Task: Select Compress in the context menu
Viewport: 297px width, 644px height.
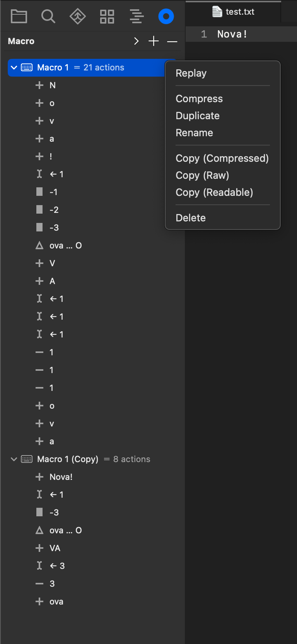Action: pyautogui.click(x=199, y=99)
